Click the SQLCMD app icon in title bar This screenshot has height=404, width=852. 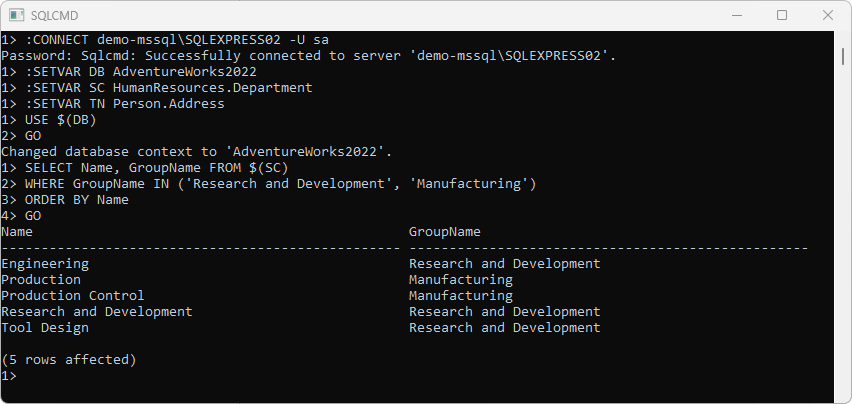pos(16,15)
